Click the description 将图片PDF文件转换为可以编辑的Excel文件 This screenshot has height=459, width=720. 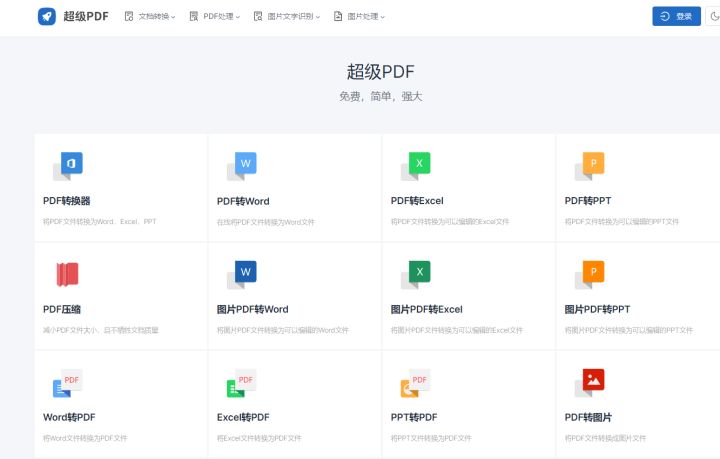click(x=456, y=330)
